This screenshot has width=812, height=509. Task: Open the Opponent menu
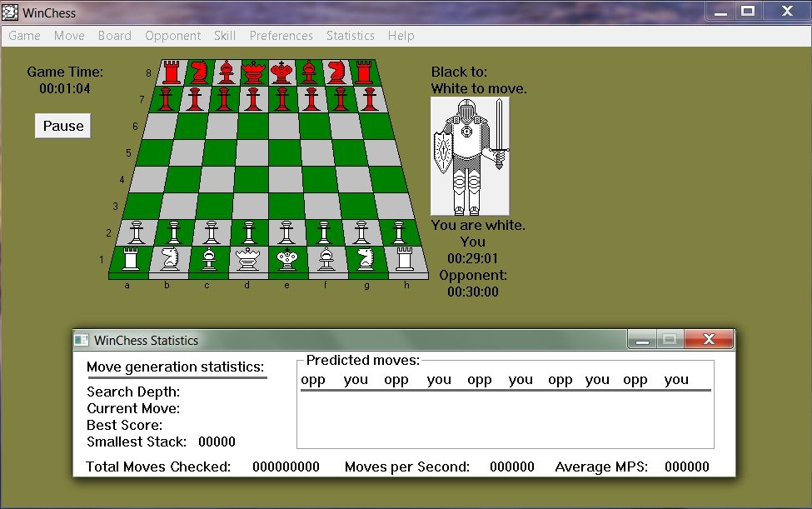point(172,36)
